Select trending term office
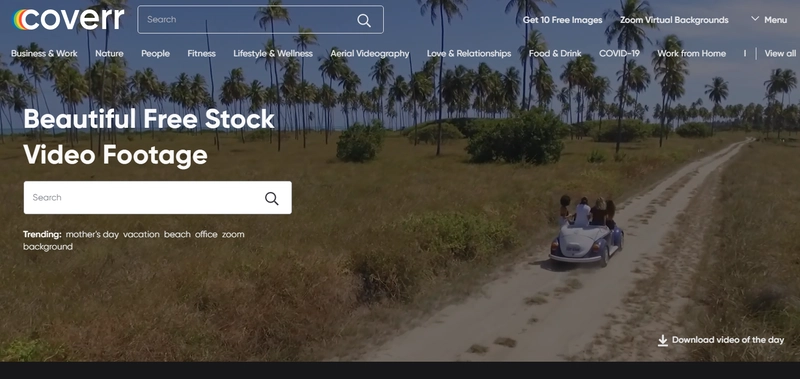 click(x=206, y=235)
